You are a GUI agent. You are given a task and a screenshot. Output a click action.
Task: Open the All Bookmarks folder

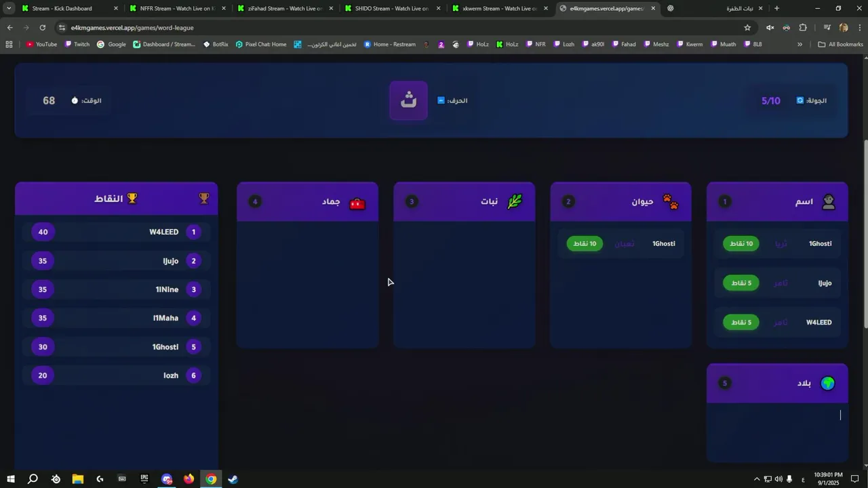[840, 44]
